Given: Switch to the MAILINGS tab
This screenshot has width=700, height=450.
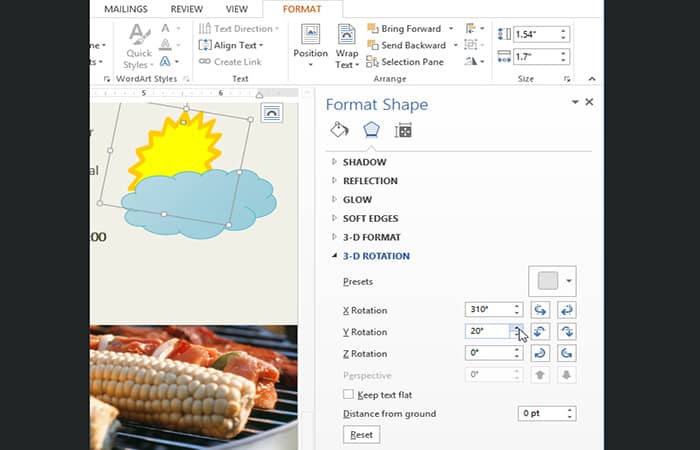Looking at the screenshot, I should [126, 9].
